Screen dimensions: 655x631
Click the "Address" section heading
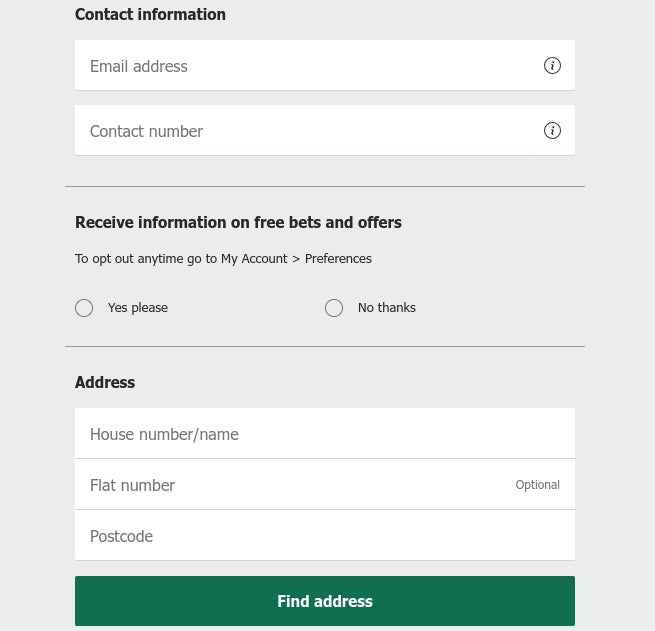(x=105, y=383)
